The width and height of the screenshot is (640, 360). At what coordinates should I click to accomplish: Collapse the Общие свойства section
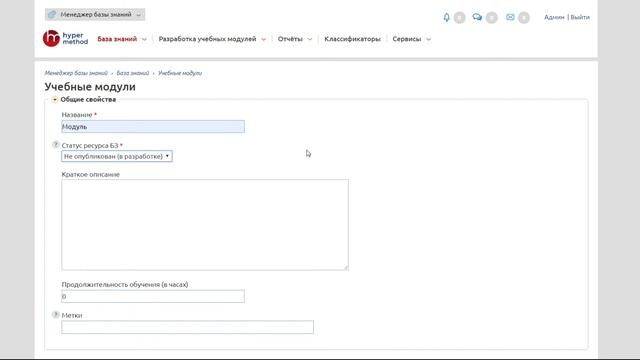click(x=55, y=100)
